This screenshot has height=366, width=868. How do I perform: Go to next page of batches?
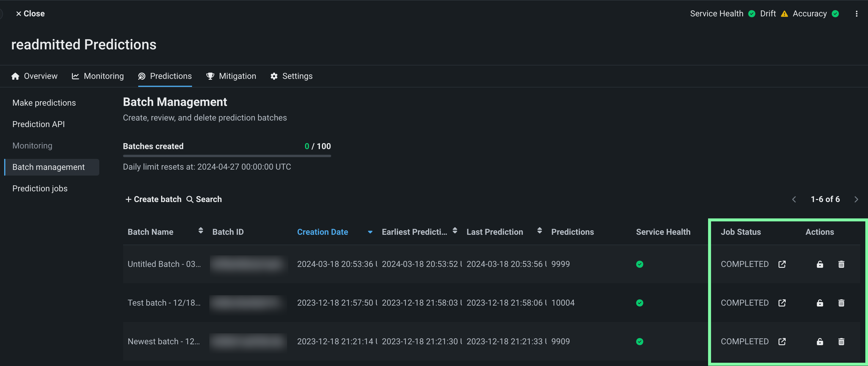click(856, 199)
